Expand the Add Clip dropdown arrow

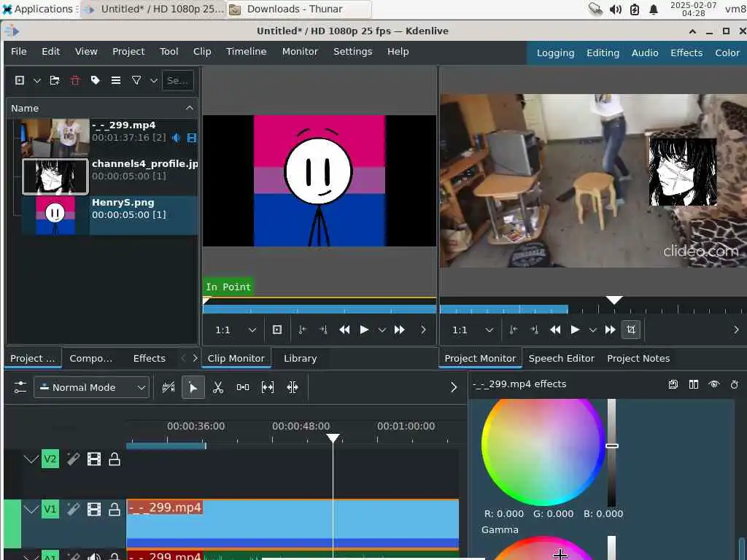(36, 80)
